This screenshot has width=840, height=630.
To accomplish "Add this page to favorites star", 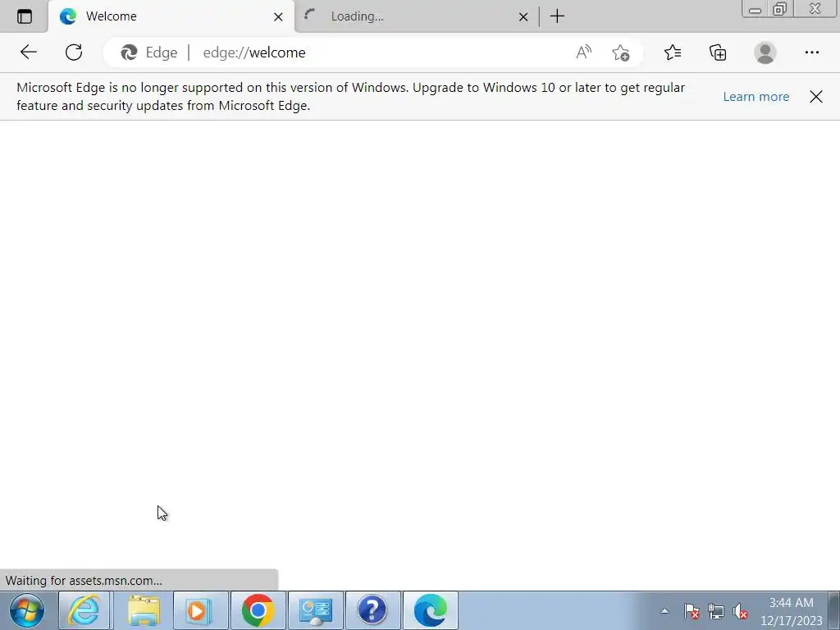I will click(x=621, y=52).
